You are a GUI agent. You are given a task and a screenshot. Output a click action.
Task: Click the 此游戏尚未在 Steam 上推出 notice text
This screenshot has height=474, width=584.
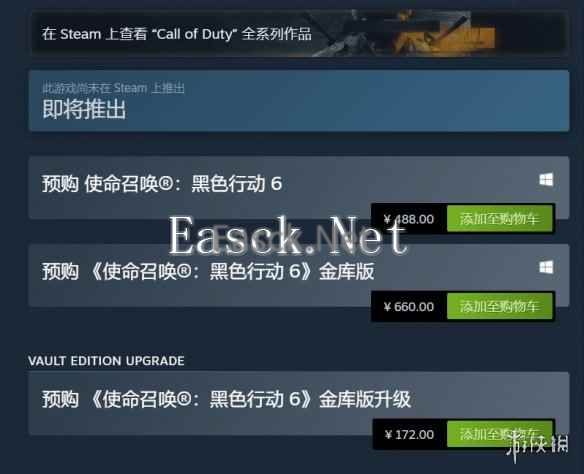coord(113,88)
